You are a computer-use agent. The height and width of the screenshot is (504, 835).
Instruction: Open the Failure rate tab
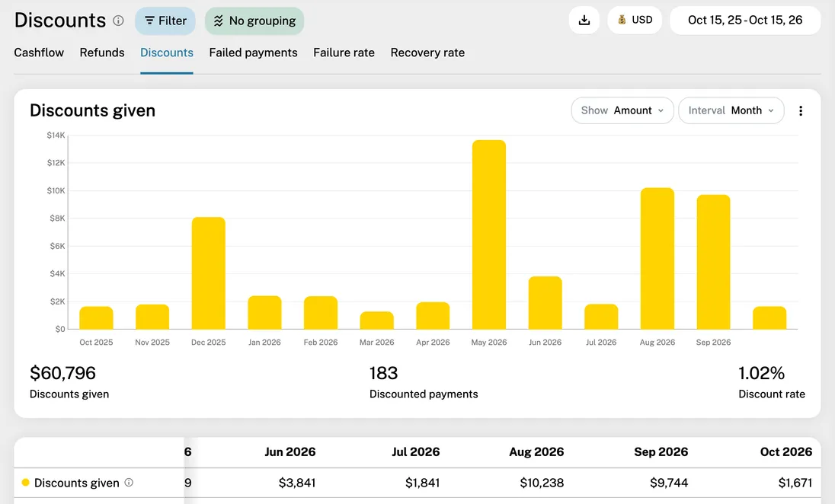344,53
